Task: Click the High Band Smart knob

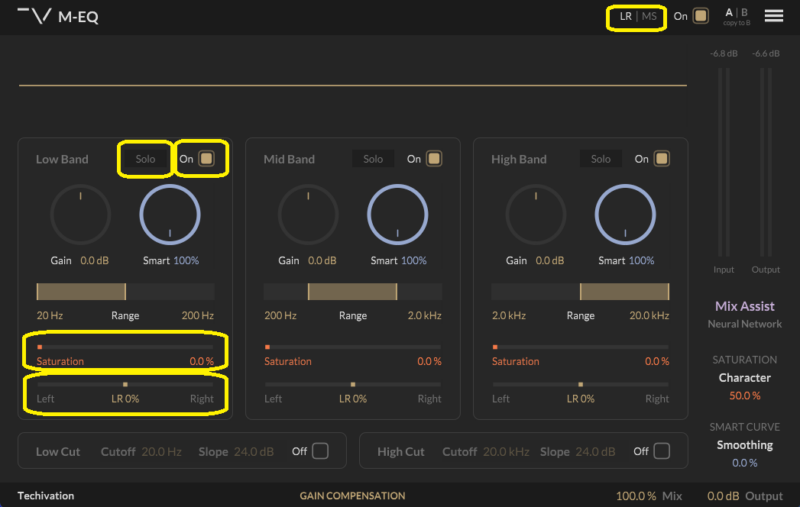Action: coord(625,216)
